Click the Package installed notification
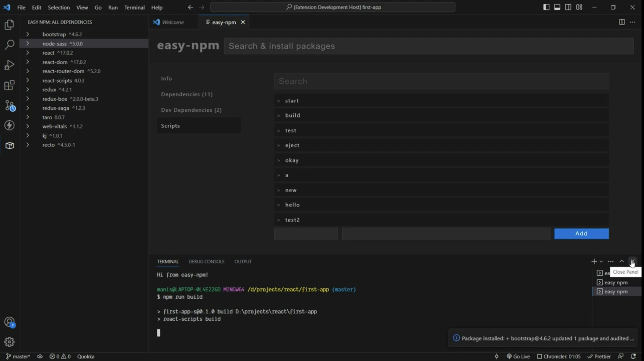Image resolution: width=644 pixels, height=361 pixels. [543, 338]
